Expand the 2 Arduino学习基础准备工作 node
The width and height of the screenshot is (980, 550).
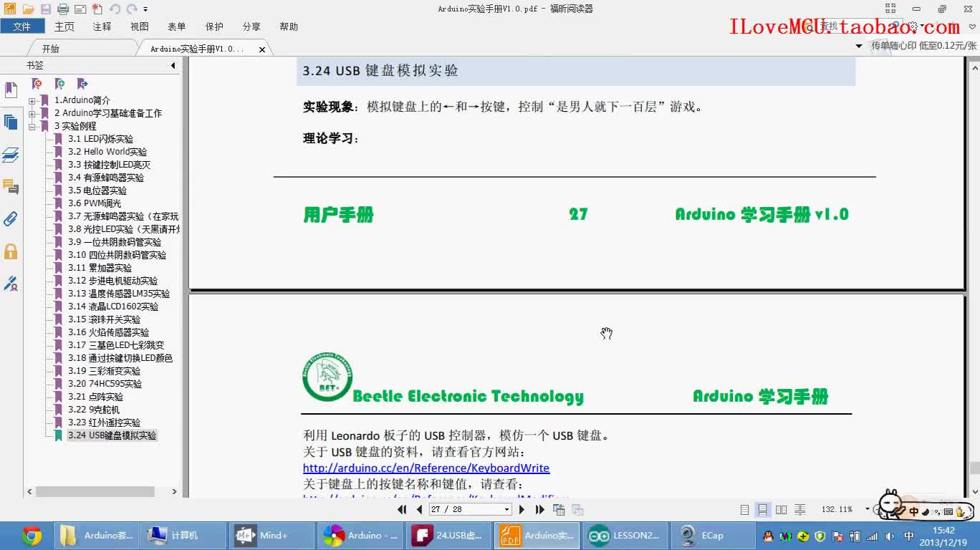32,114
